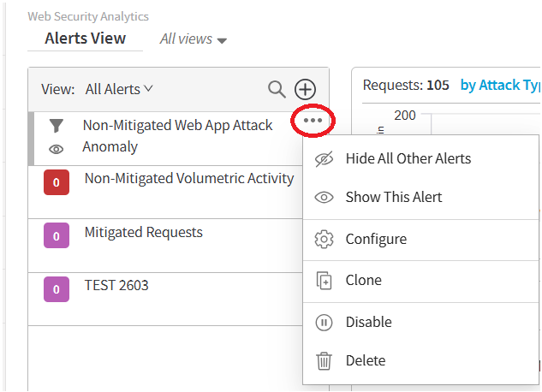Screen dimensions: 542x392
Task: Expand the All Alerts view dropdown
Action: pos(119,89)
